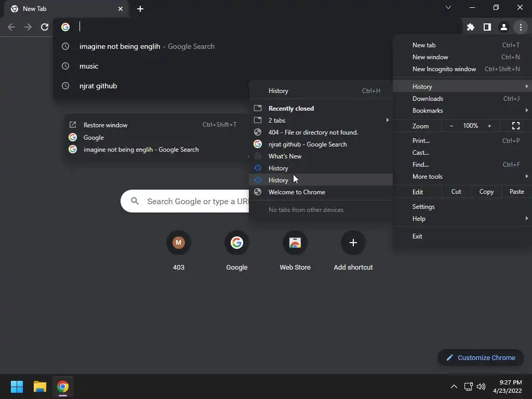Open the 403 shortcut tile
532x399 pixels.
pyautogui.click(x=179, y=250)
